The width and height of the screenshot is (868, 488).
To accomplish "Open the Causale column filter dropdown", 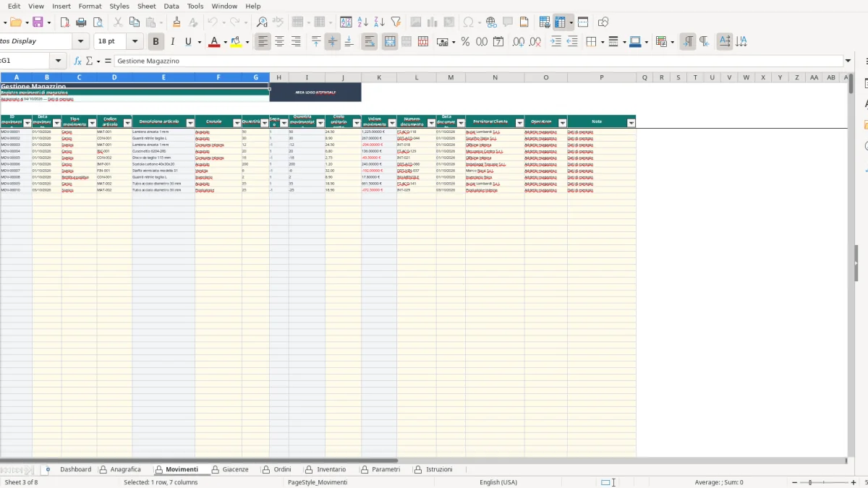I will 237,124.
